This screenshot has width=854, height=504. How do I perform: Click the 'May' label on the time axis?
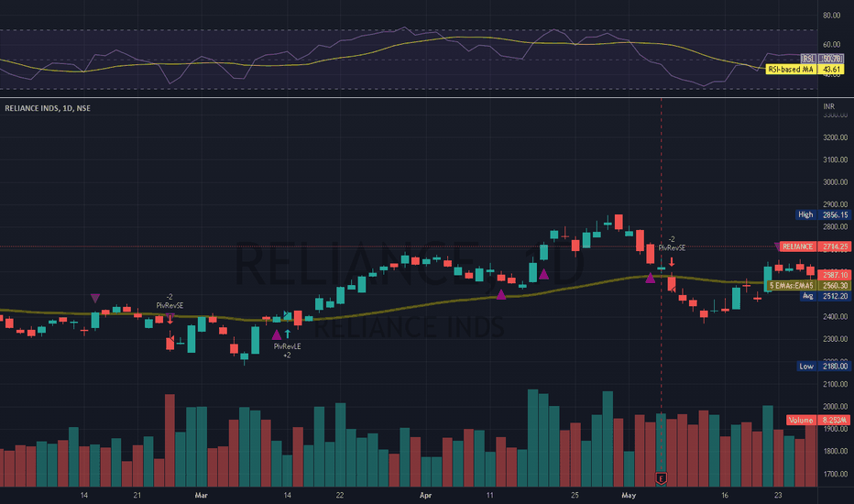coord(629,495)
